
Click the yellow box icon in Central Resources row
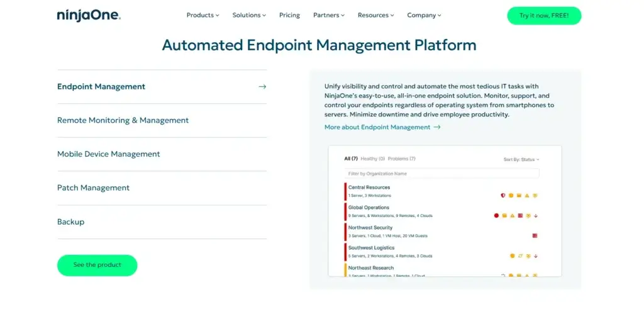[x=519, y=195]
